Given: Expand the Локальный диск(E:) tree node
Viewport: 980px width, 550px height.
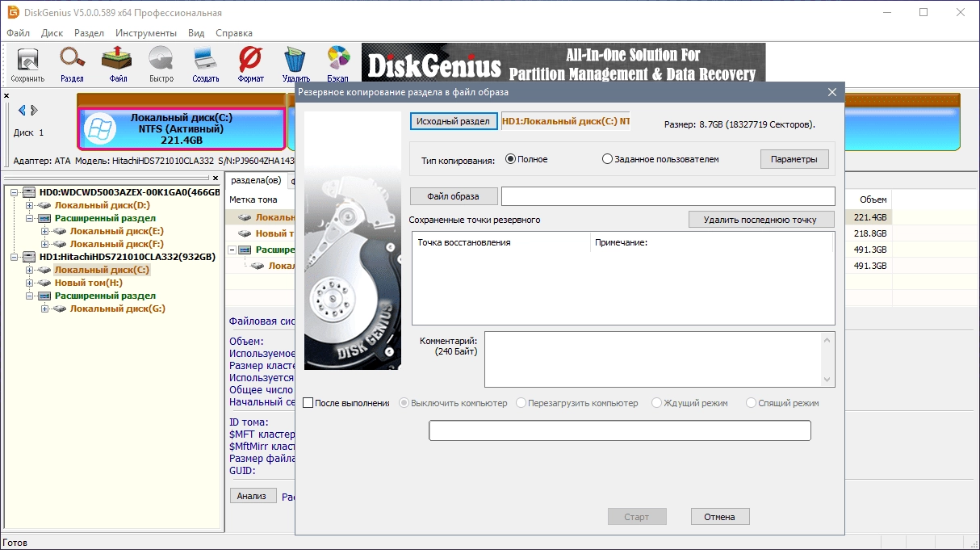Looking at the screenshot, I should [x=45, y=231].
